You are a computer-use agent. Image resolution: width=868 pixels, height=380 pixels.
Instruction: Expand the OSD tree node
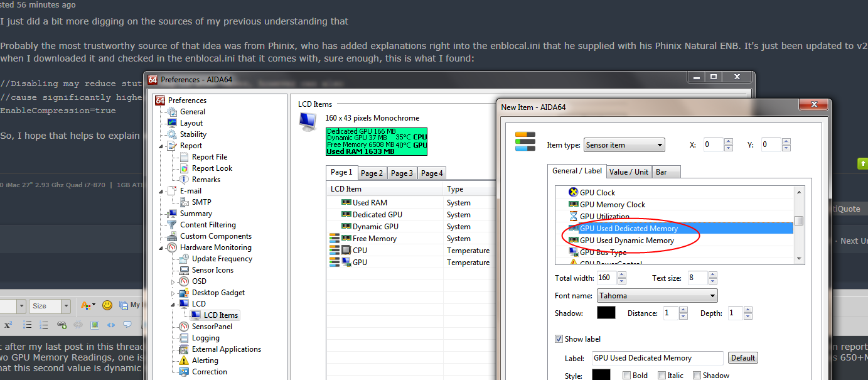click(174, 282)
